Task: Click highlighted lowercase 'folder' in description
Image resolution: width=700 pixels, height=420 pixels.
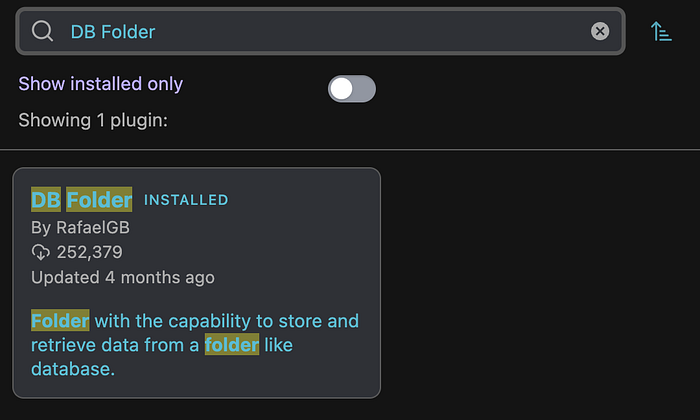Action: pos(232,345)
